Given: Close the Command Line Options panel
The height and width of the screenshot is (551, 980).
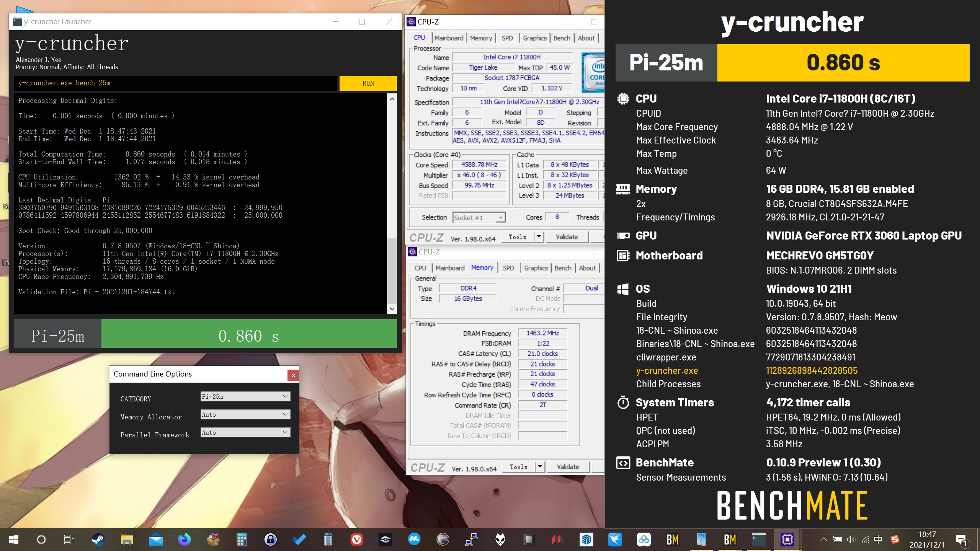Looking at the screenshot, I should point(293,375).
